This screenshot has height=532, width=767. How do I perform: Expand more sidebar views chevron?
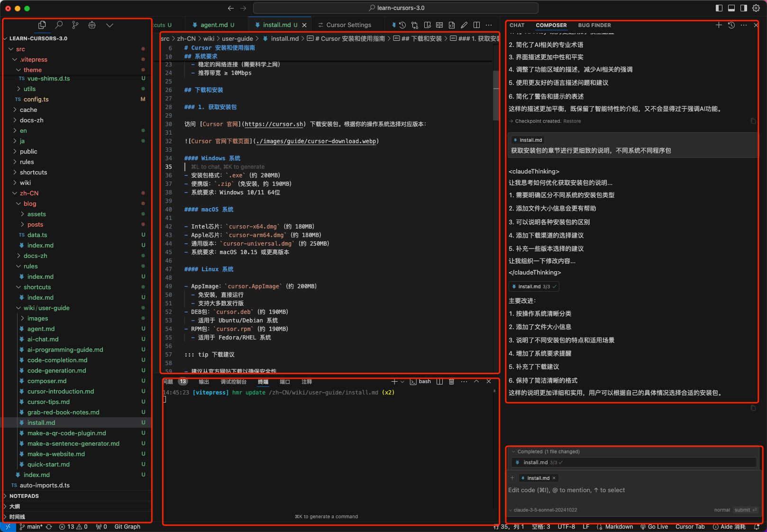tap(110, 25)
